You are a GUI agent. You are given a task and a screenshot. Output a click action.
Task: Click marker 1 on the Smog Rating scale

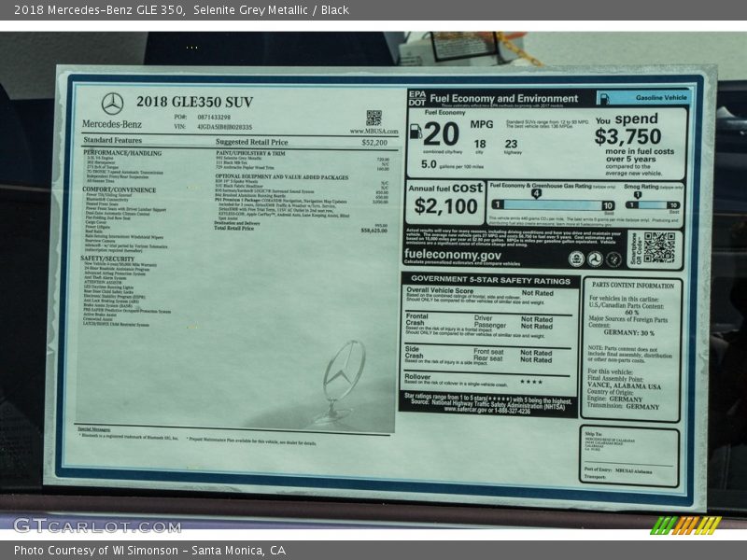[638, 194]
